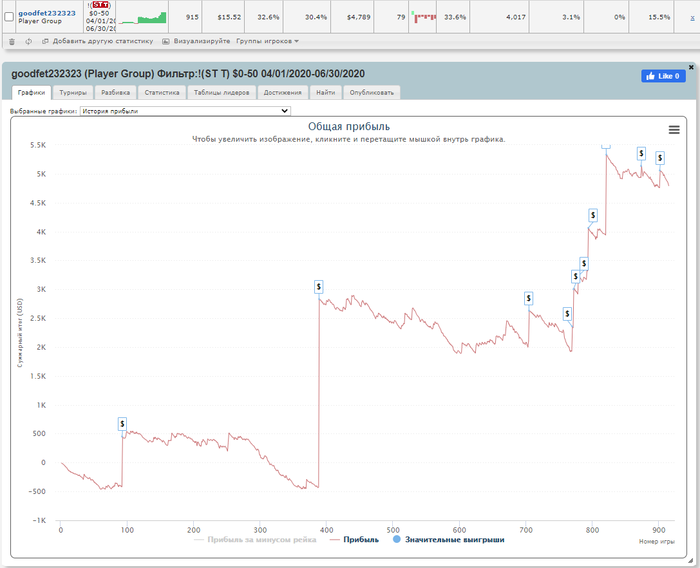Open the "История прибыли" graph dropdown
Image resolution: width=700 pixels, height=568 pixels.
click(185, 111)
